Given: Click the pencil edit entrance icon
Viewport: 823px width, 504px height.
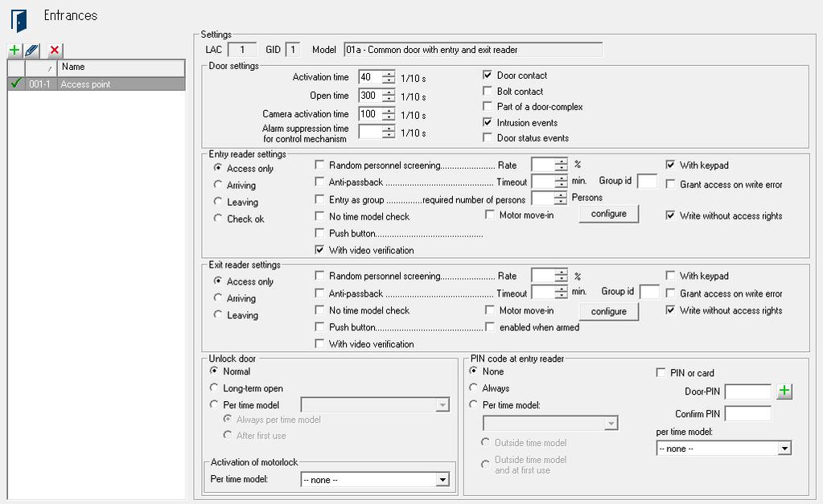Looking at the screenshot, I should click(31, 51).
